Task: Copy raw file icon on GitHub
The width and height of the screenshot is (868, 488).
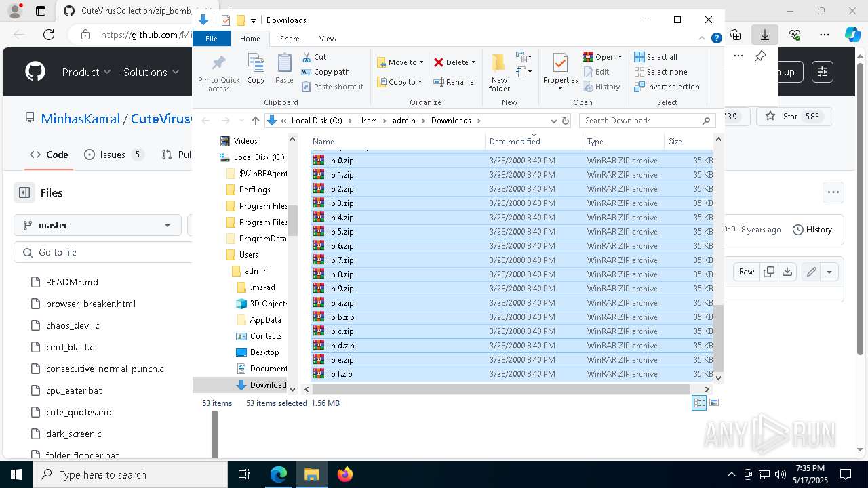Action: [x=769, y=272]
